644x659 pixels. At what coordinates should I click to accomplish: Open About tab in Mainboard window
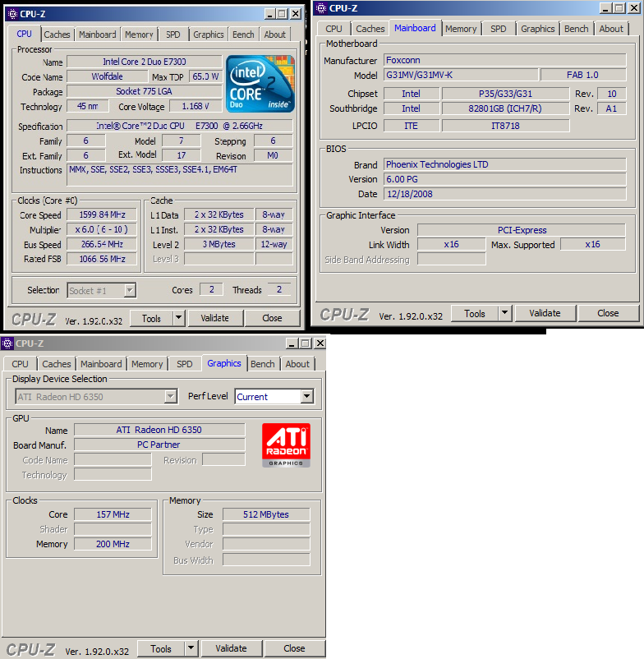[611, 29]
